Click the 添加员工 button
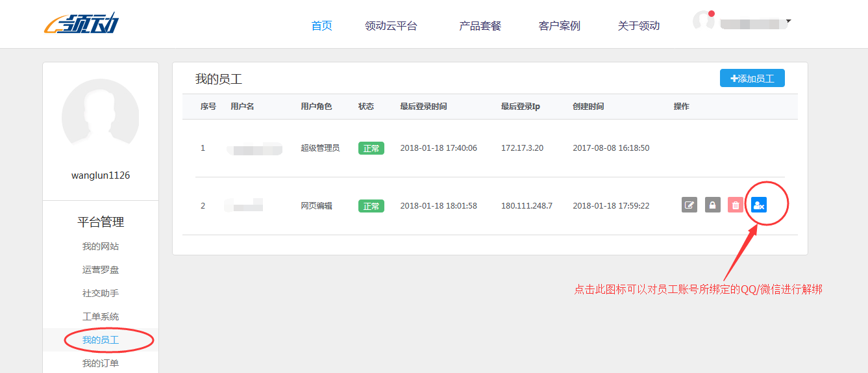The height and width of the screenshot is (373, 868). tap(752, 78)
